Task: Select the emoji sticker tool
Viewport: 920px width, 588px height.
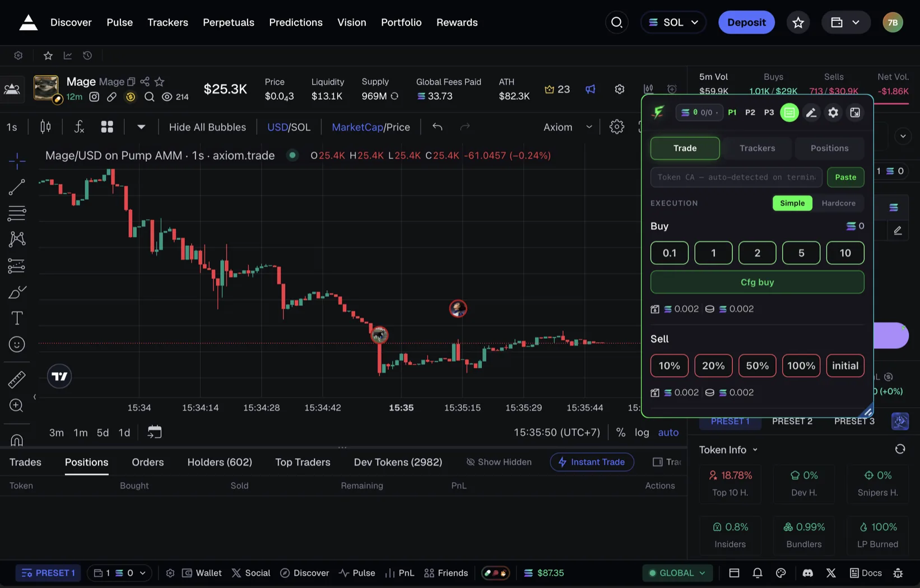Action: [17, 344]
